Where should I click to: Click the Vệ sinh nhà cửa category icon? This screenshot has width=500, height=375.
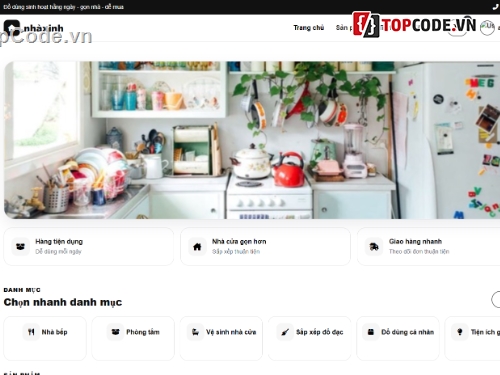pyautogui.click(x=195, y=332)
